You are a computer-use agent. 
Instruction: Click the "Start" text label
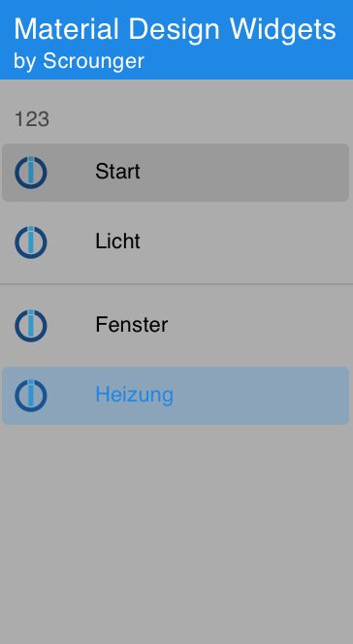click(x=117, y=172)
